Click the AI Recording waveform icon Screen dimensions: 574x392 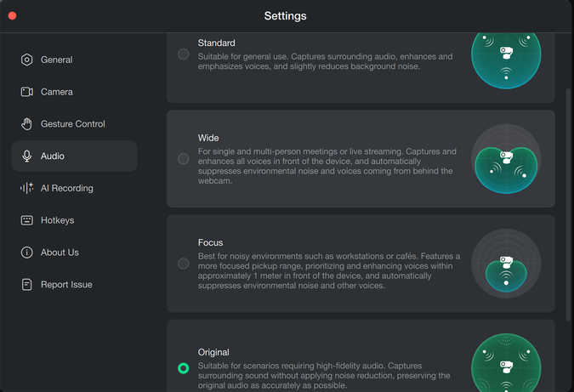click(26, 188)
